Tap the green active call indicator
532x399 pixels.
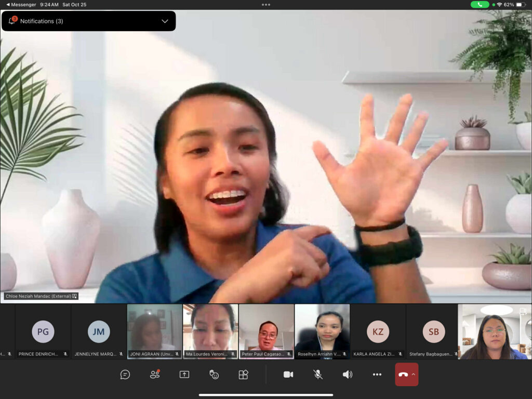click(480, 5)
